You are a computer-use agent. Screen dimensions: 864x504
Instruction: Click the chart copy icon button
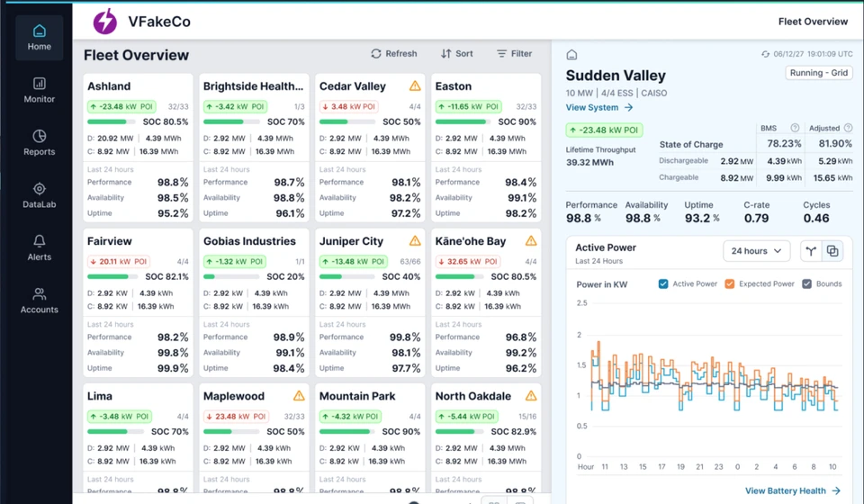click(832, 251)
